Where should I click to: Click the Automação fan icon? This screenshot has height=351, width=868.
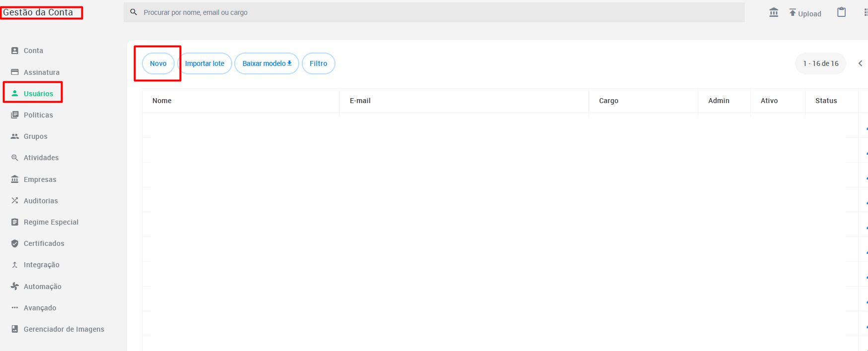(15, 286)
